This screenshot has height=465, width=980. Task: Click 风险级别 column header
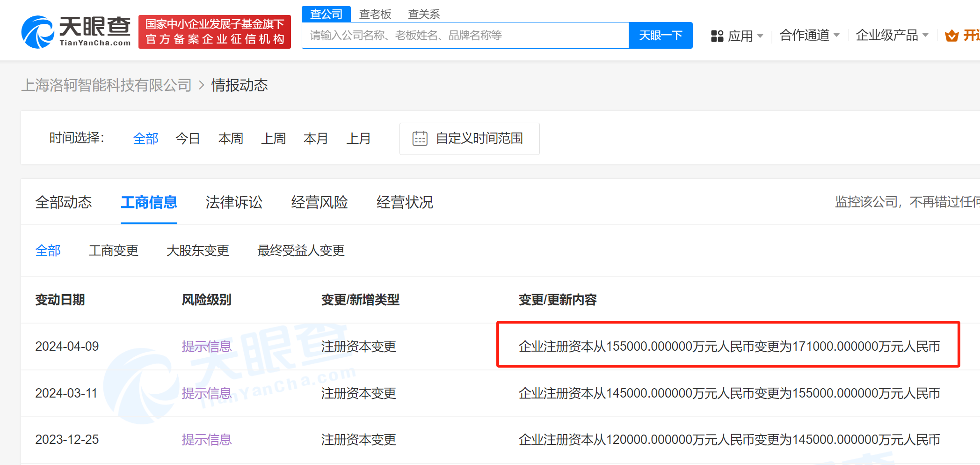point(207,300)
